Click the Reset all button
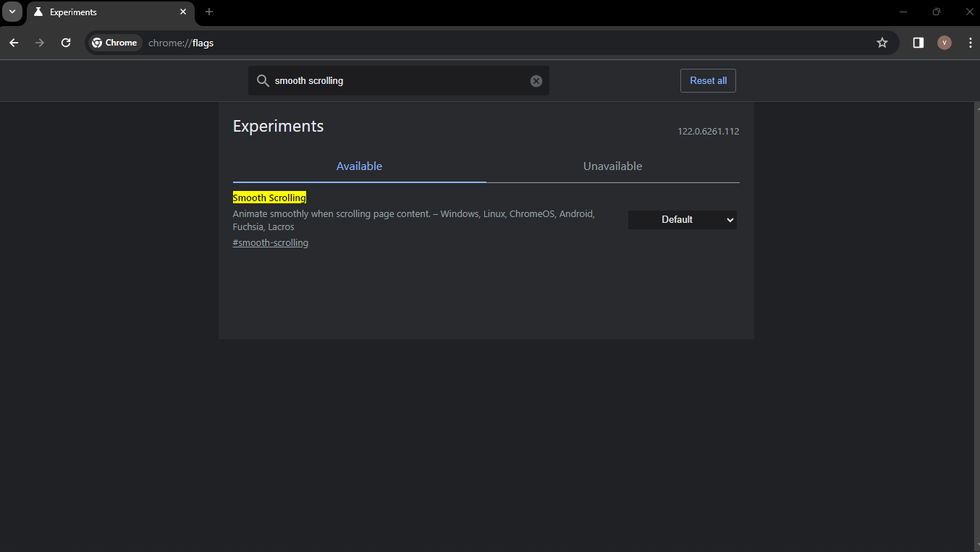980x552 pixels. pyautogui.click(x=707, y=80)
